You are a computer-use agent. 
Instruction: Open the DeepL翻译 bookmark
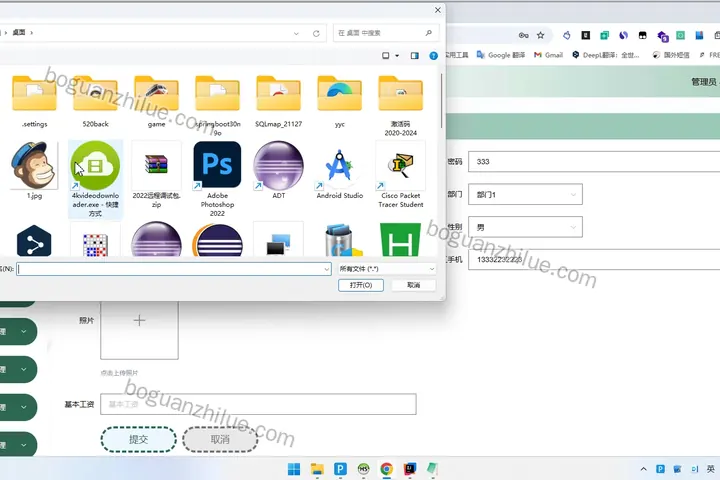(606, 55)
